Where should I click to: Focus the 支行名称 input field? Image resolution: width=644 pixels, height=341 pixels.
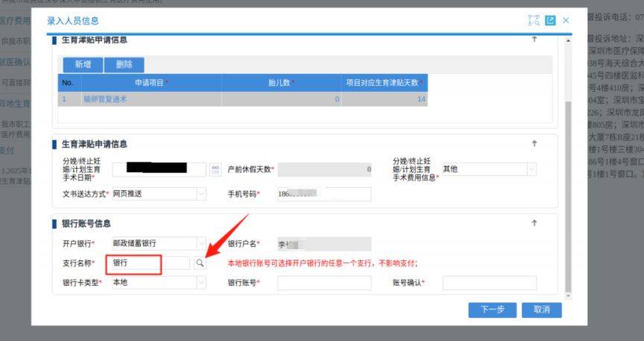(x=149, y=263)
